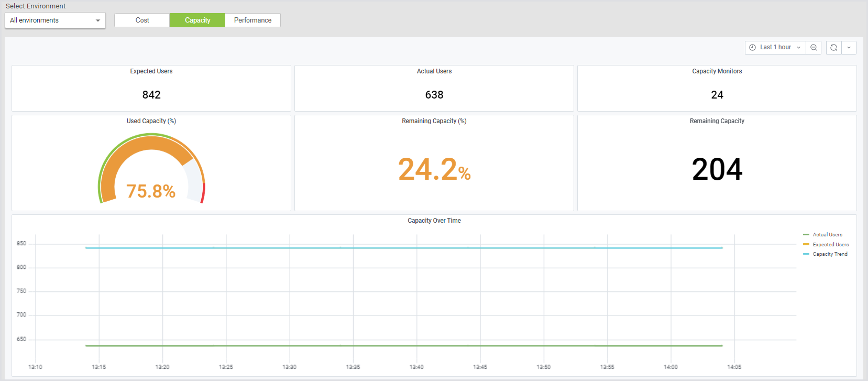Open the refresh interval dropdown arrow
This screenshot has height=381, width=868.
[849, 48]
